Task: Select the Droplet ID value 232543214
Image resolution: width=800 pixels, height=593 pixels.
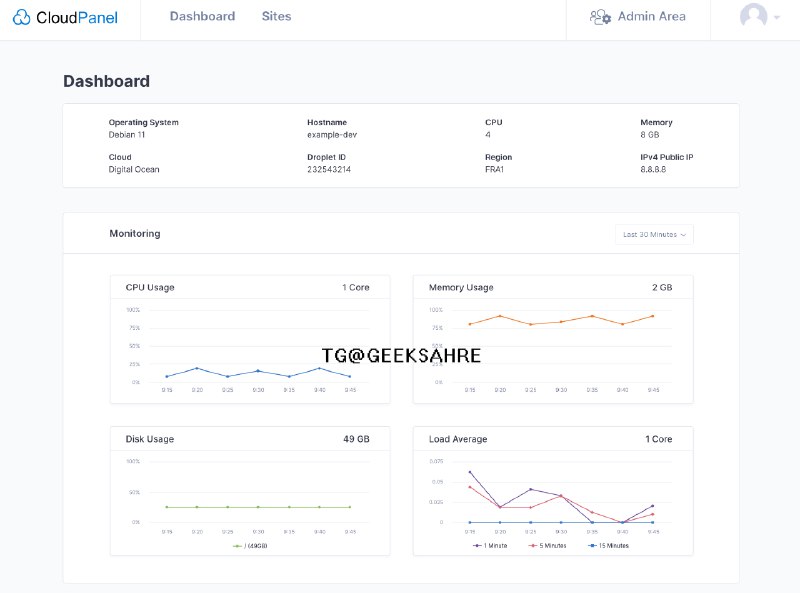Action: click(x=329, y=170)
